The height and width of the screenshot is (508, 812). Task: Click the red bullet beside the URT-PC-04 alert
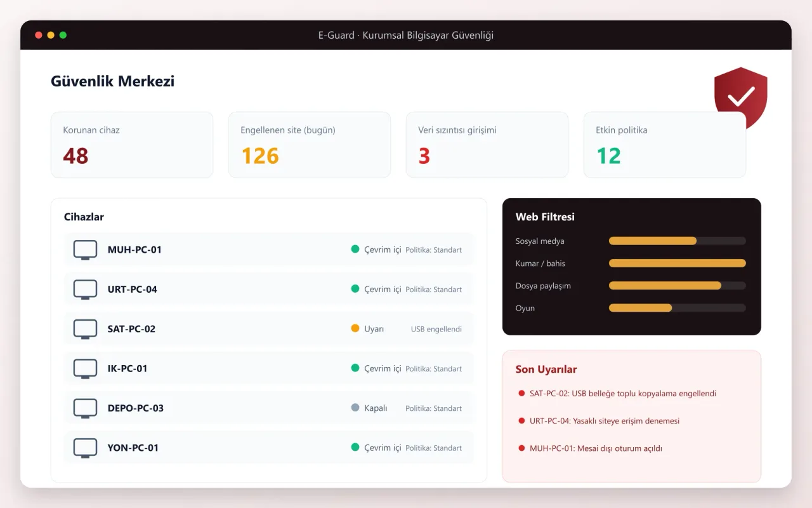click(521, 421)
